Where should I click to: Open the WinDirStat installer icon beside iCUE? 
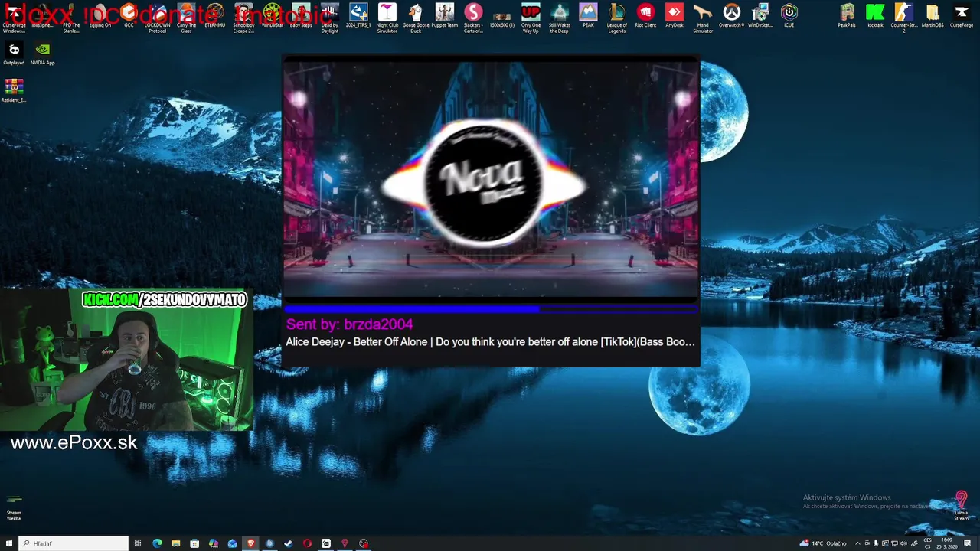[760, 16]
